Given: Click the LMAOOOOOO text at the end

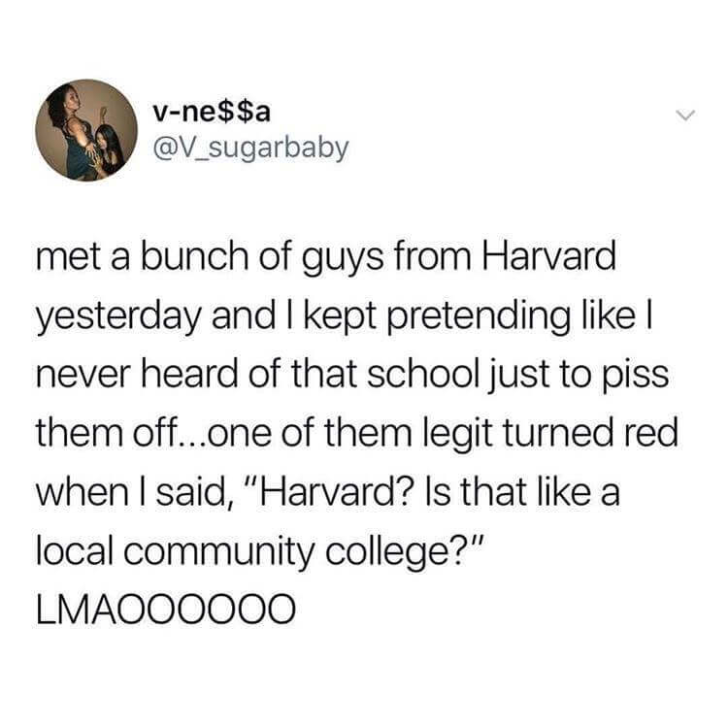Looking at the screenshot, I should pos(166,610).
